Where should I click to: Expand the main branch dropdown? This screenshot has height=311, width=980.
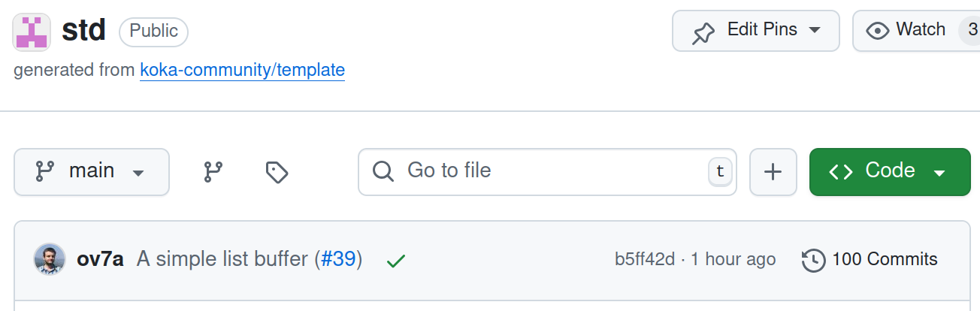coord(92,172)
